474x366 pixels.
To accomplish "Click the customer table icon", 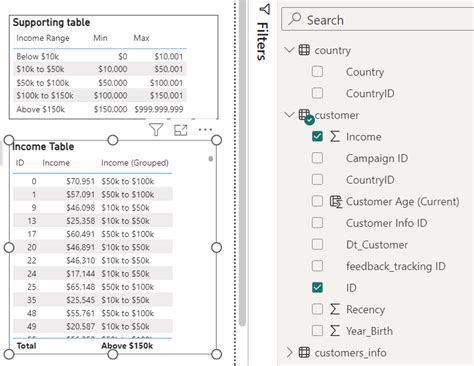I will pos(304,115).
